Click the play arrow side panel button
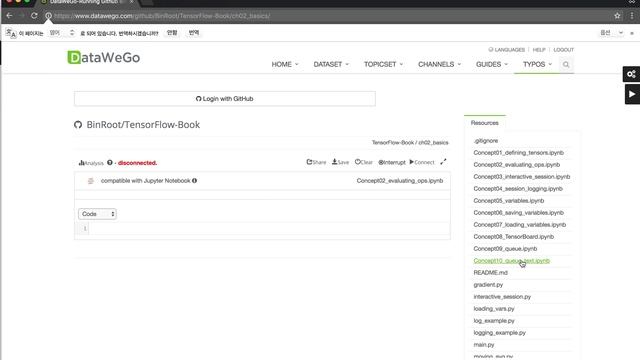 pos(632,94)
